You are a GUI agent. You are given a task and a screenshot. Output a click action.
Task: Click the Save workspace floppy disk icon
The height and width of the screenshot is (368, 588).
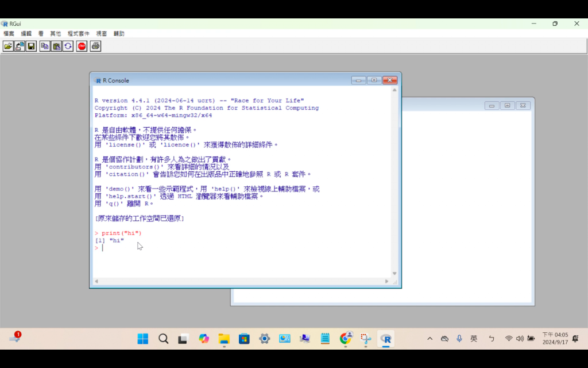(32, 46)
